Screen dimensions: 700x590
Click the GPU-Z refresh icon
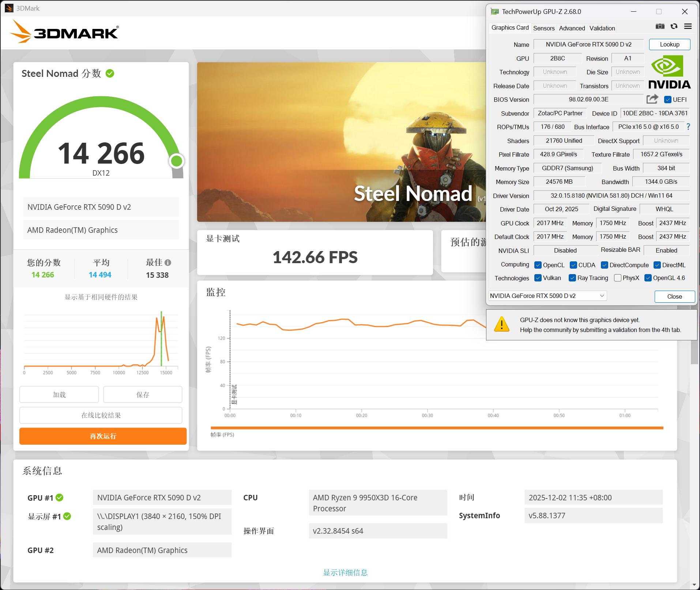click(674, 26)
